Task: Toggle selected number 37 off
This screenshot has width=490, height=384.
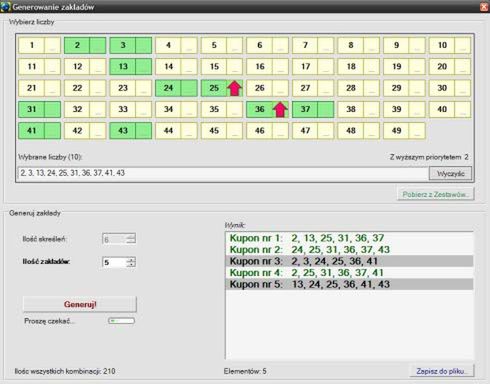Action: 305,109
